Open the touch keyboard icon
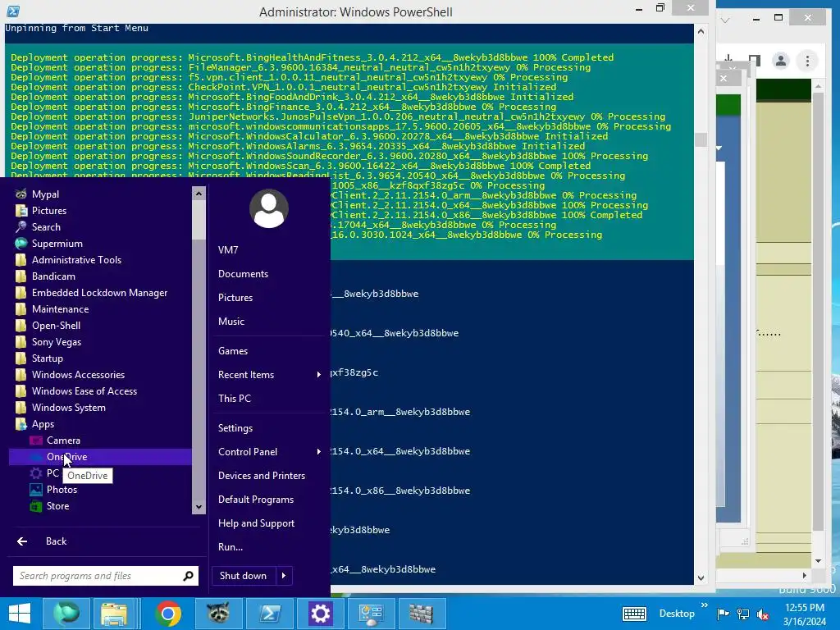840x630 pixels. pos(634,614)
